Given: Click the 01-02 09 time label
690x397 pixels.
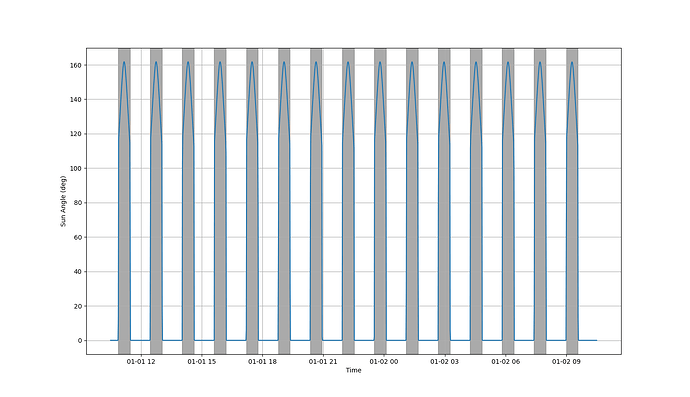Looking at the screenshot, I should tap(566, 362).
